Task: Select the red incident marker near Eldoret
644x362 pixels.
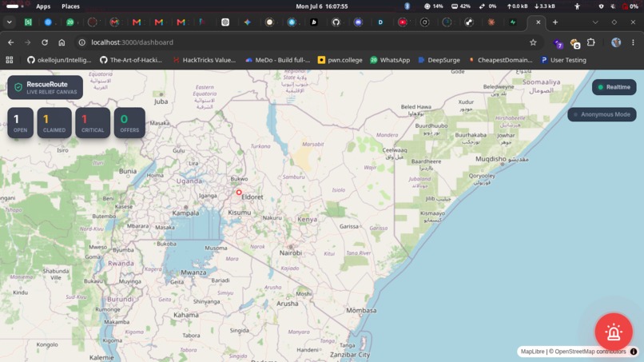Action: 239,193
